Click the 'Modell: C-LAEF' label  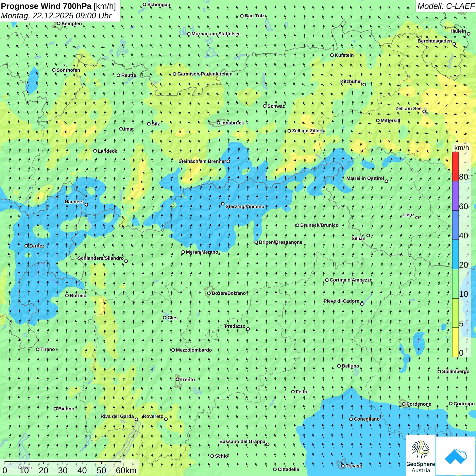[445, 6]
